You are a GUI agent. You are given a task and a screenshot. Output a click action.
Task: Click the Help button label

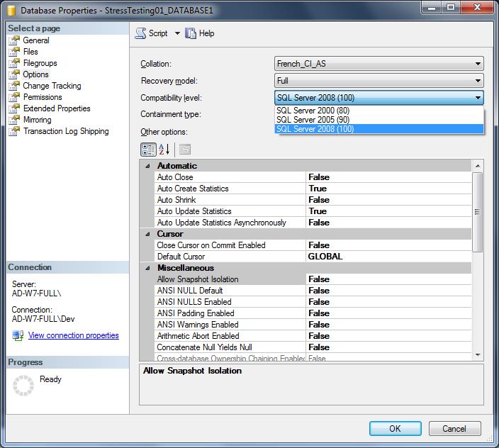(x=206, y=33)
